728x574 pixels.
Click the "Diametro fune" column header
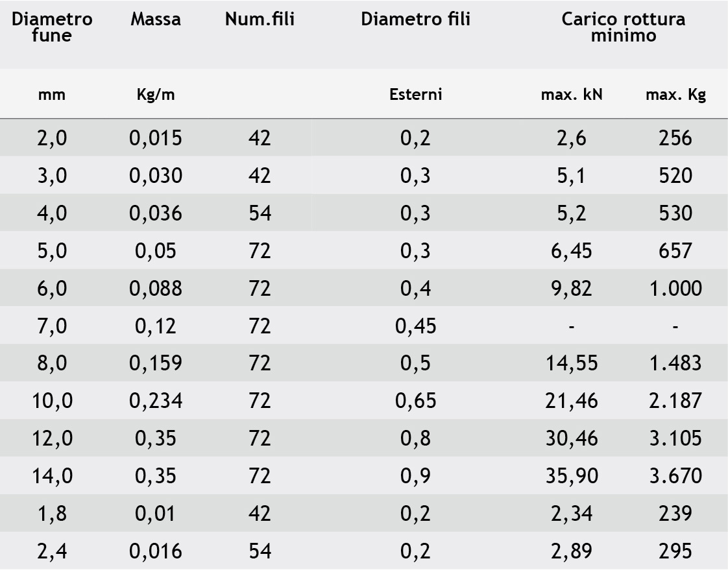tap(53, 27)
